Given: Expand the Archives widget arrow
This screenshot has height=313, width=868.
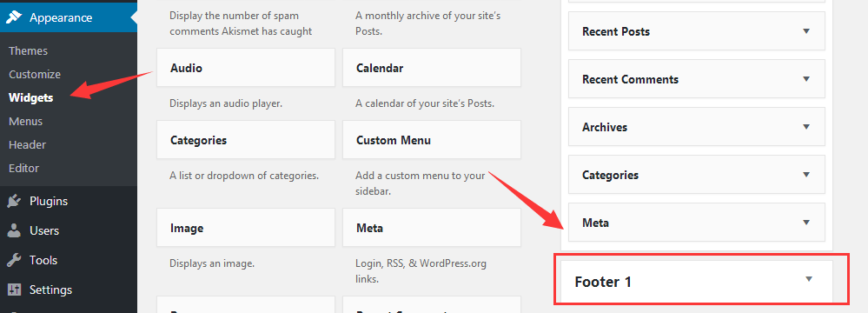Looking at the screenshot, I should point(806,127).
